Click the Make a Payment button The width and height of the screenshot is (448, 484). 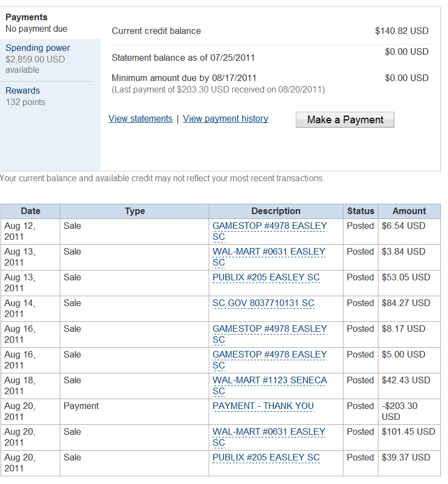point(344,119)
